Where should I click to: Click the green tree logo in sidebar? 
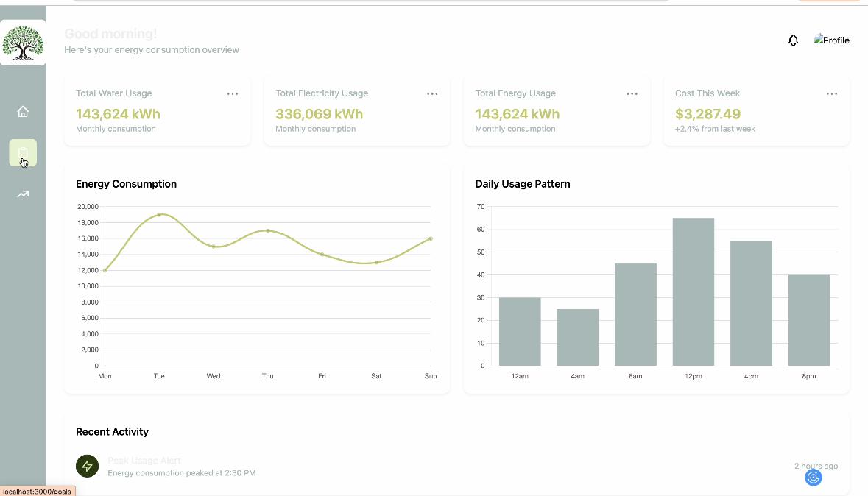point(23,43)
